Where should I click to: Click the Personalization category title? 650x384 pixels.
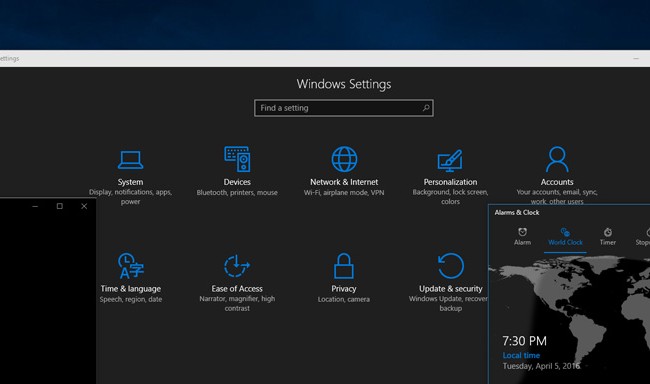[450, 182]
